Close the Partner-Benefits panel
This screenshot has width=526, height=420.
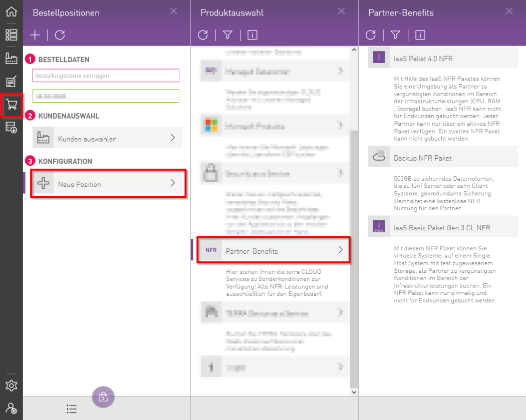[x=509, y=12]
